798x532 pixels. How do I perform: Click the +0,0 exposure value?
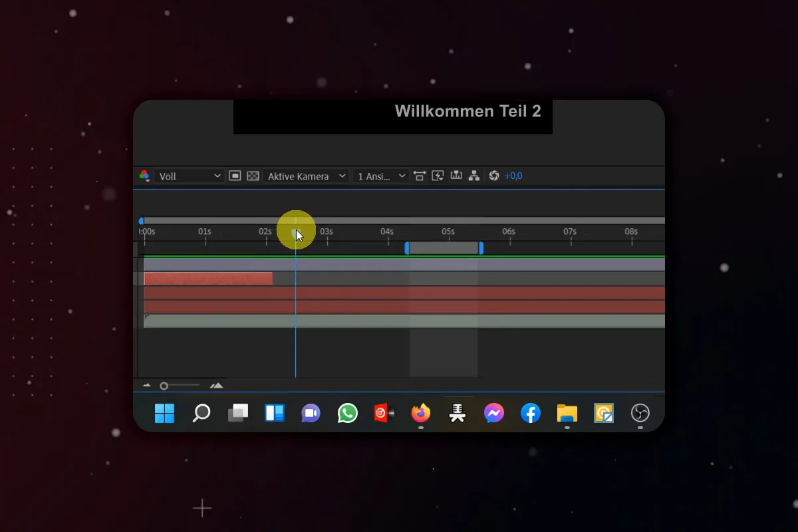(513, 176)
